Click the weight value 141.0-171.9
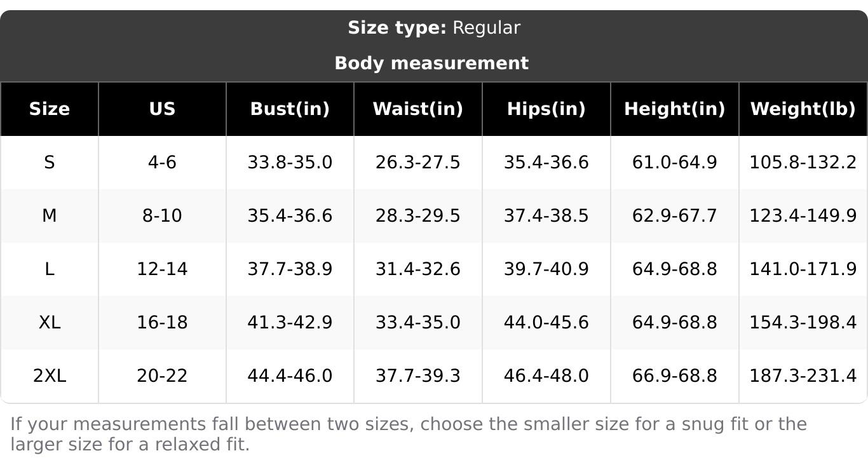This screenshot has width=868, height=465. pyautogui.click(x=803, y=269)
